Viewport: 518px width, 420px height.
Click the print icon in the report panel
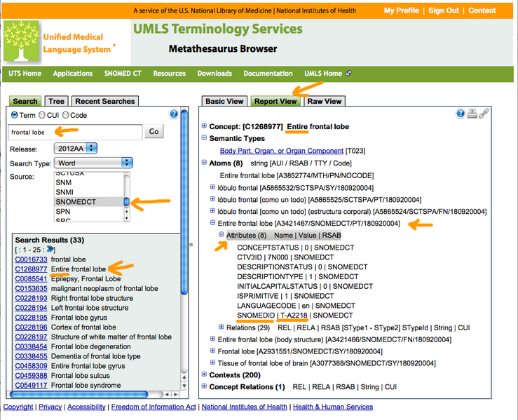pos(472,114)
